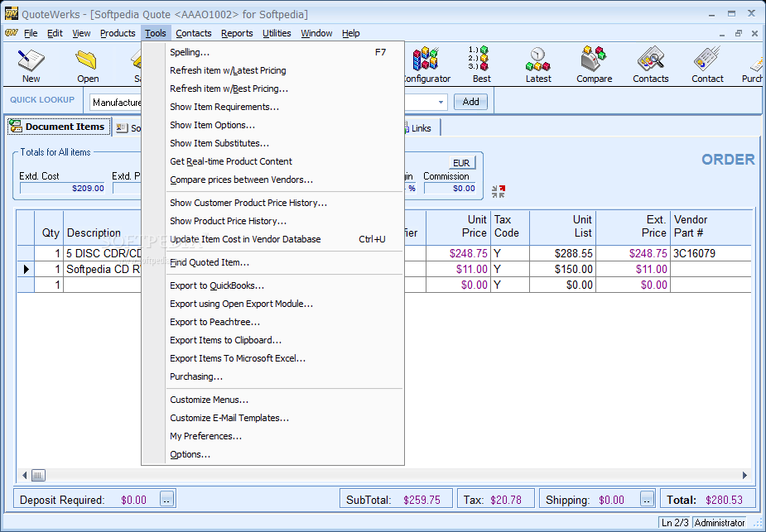
Task: Click the Vendor Part # column header
Action: tap(711, 227)
